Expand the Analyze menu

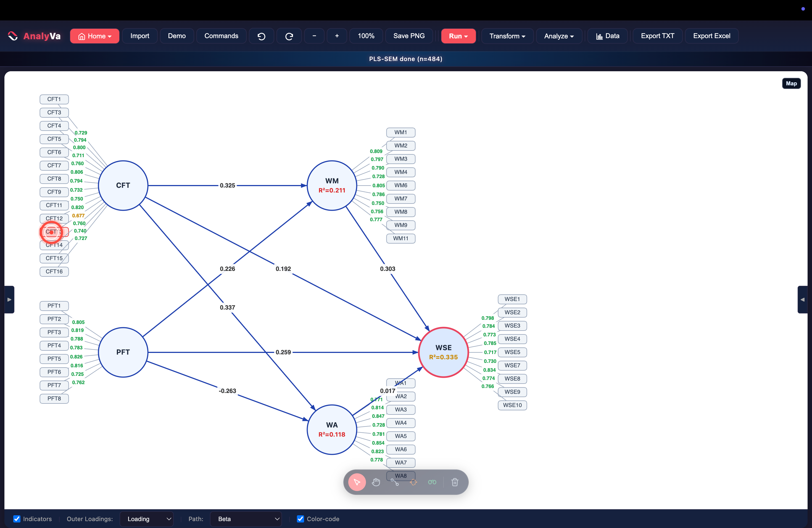(x=559, y=36)
